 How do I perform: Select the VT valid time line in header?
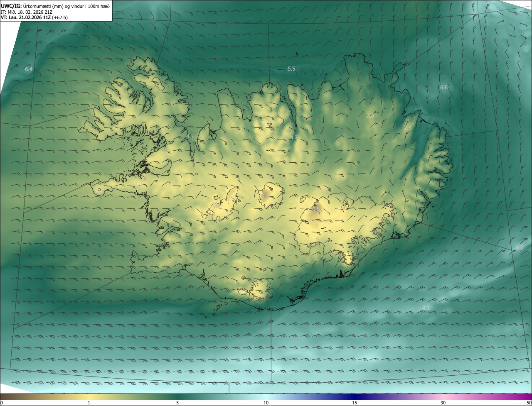(x=34, y=17)
